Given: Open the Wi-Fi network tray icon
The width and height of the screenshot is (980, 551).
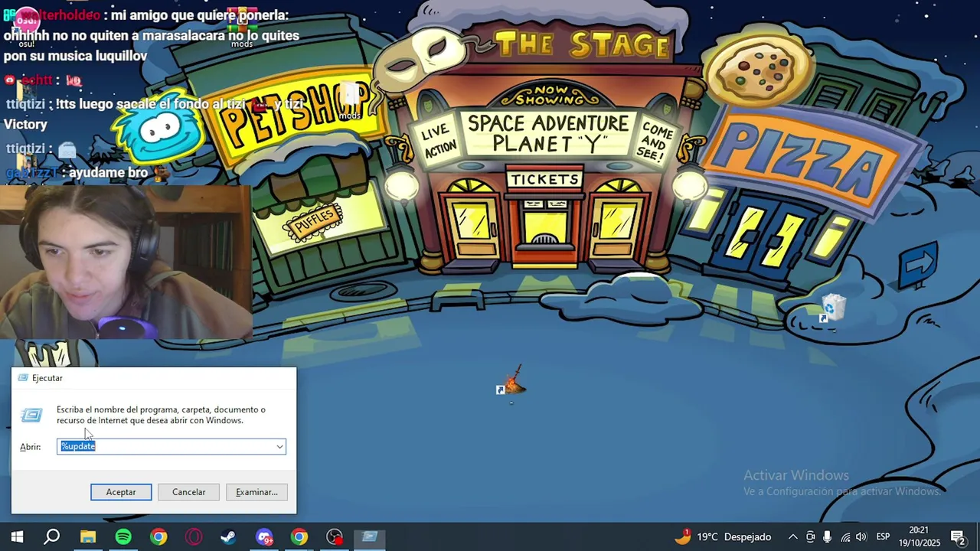Looking at the screenshot, I should point(845,537).
